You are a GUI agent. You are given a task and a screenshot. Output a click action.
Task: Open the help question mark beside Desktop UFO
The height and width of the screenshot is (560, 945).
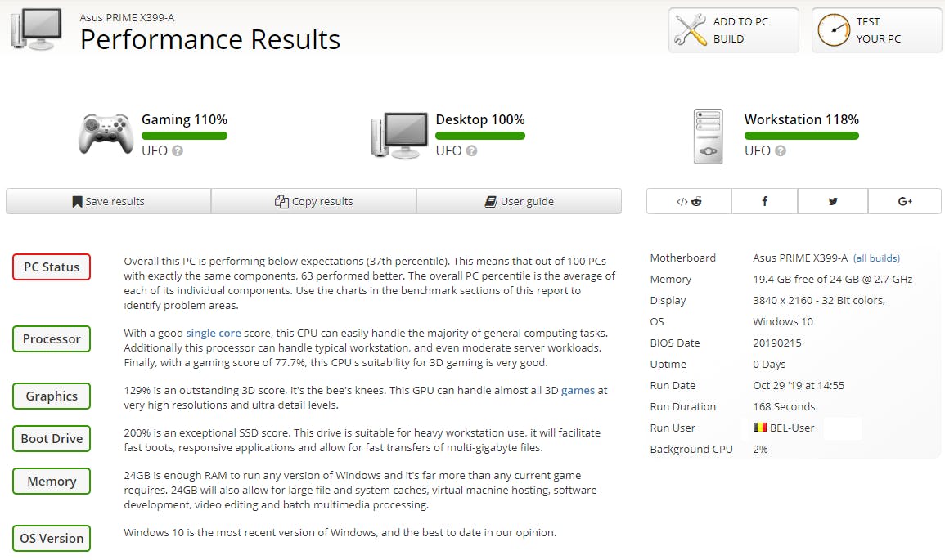(471, 150)
